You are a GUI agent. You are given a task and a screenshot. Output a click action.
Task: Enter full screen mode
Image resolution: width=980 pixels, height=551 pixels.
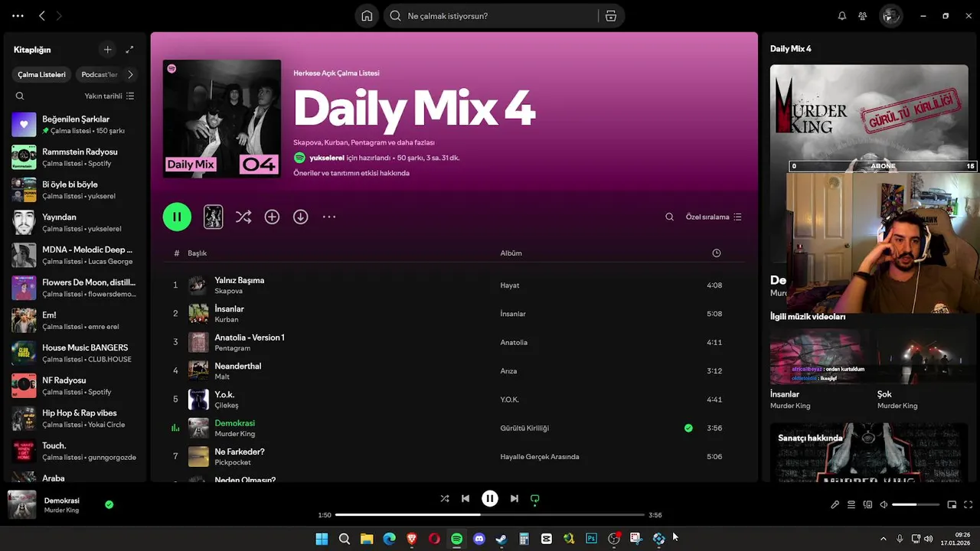969,505
